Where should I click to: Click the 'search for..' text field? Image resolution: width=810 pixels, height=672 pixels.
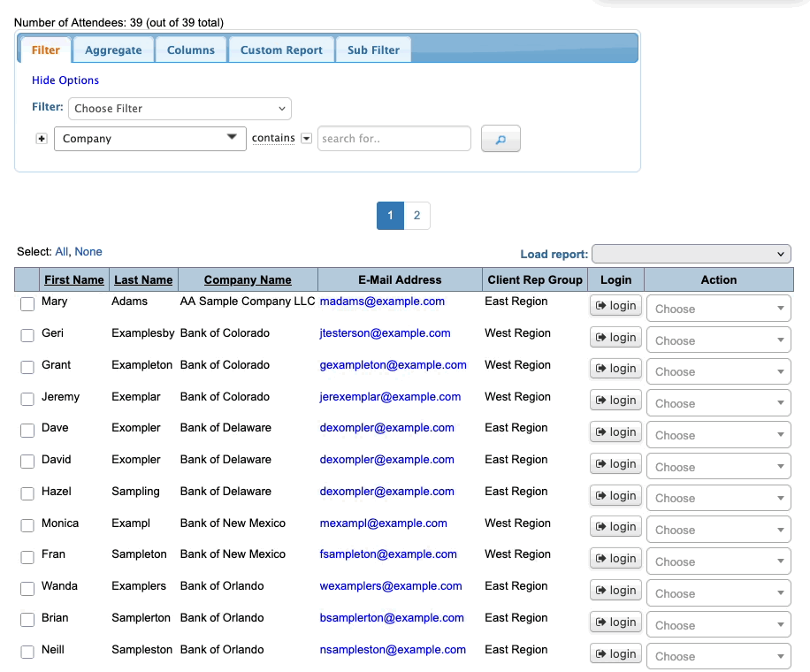click(394, 139)
